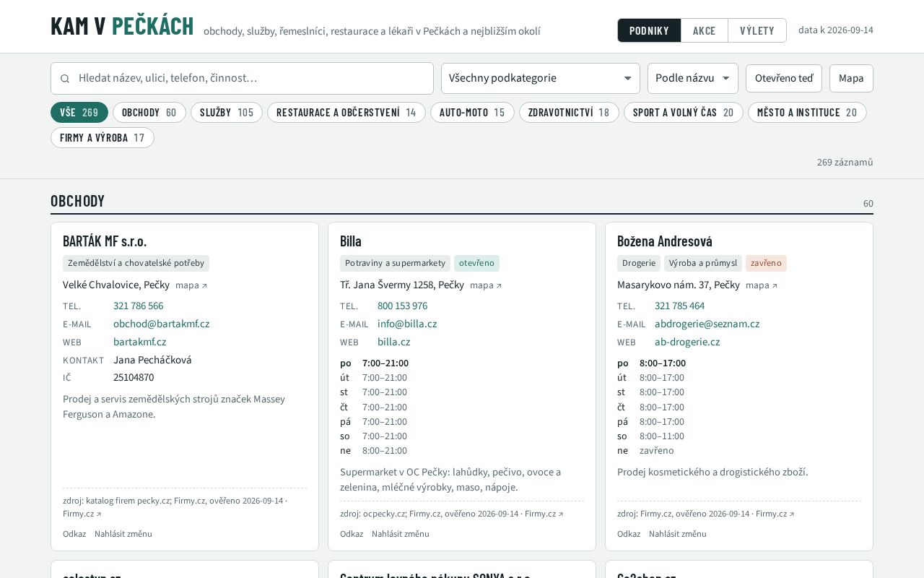The image size is (924, 578).
Task: Click the otevřeno status badge on Billa
Action: (476, 263)
